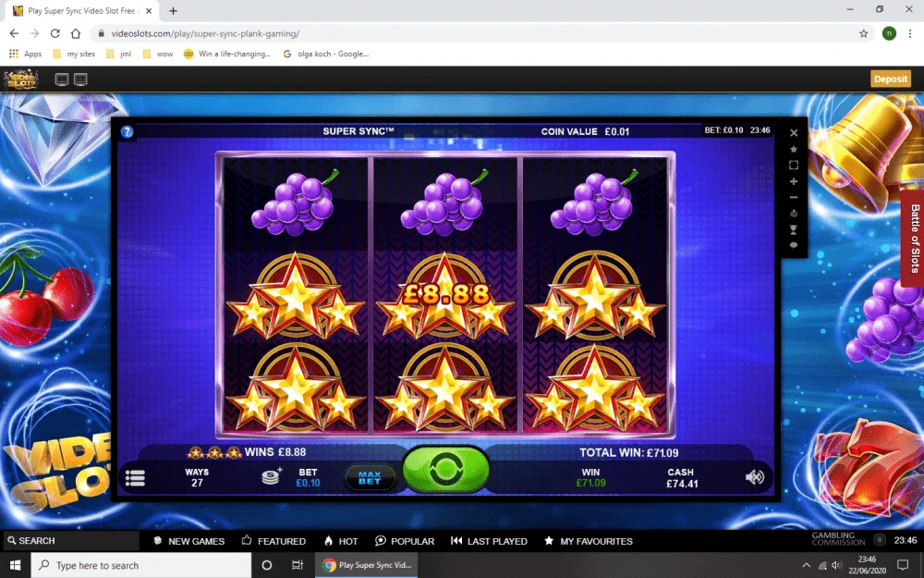The image size is (924, 578).
Task: Click icon beside Gambling Commission logo
Action: [880, 540]
